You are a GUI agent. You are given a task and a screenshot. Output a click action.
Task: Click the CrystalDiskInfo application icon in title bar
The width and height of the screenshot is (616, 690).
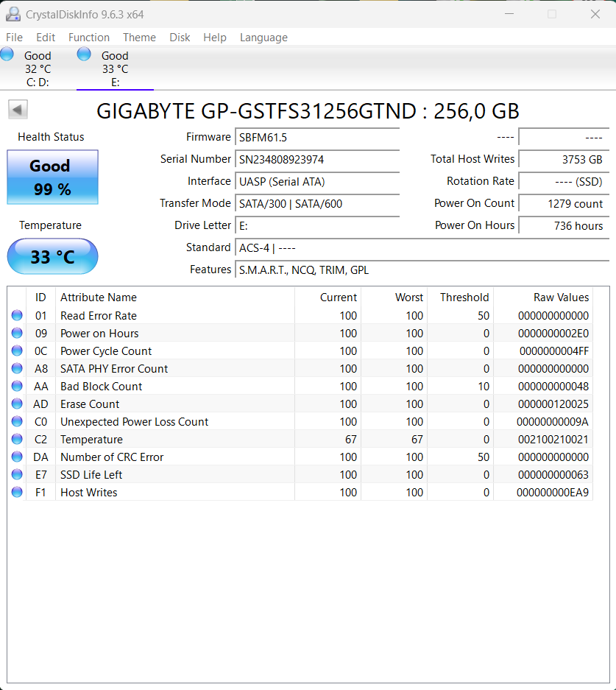(12, 14)
